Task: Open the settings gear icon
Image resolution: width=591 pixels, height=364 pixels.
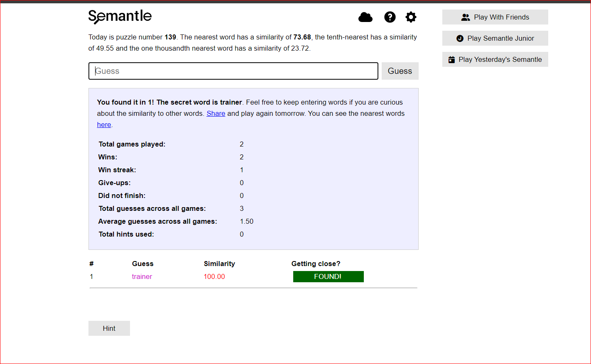Action: tap(411, 17)
